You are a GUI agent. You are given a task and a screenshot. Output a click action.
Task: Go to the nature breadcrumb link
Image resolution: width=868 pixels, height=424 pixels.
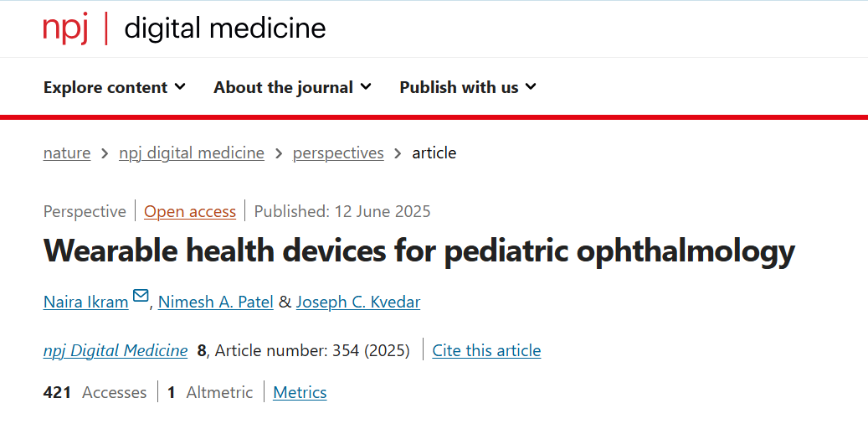coord(67,153)
